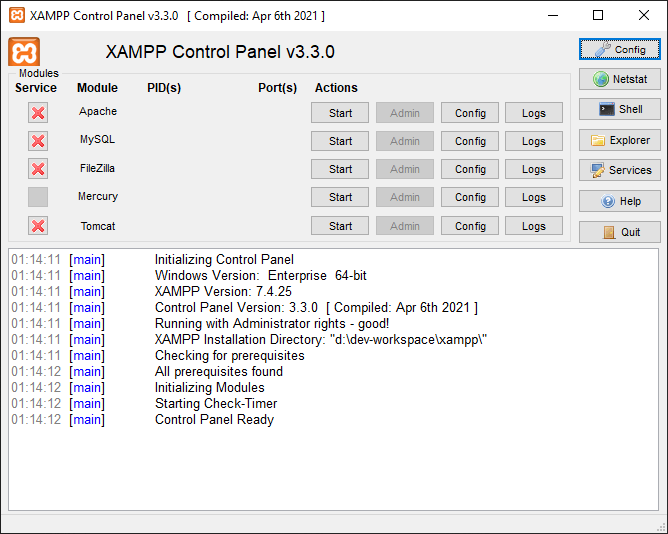The image size is (668, 534).
Task: Toggle the MySQL service install checkbox
Action: pyautogui.click(x=38, y=141)
